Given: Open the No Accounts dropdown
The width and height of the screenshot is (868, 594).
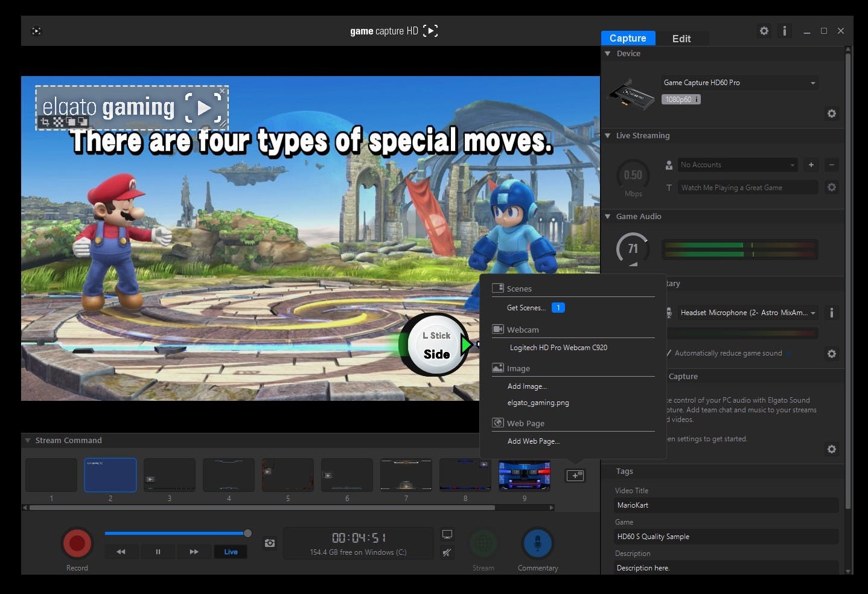Looking at the screenshot, I should pos(737,165).
